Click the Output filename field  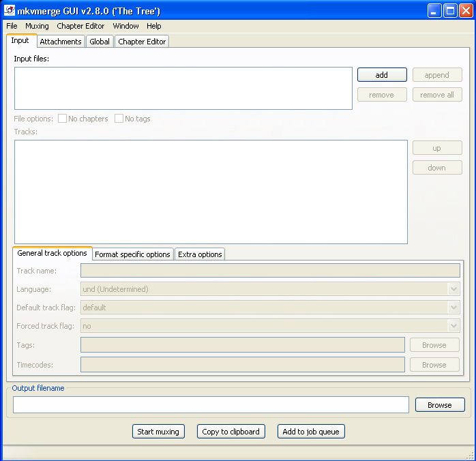[x=211, y=405]
